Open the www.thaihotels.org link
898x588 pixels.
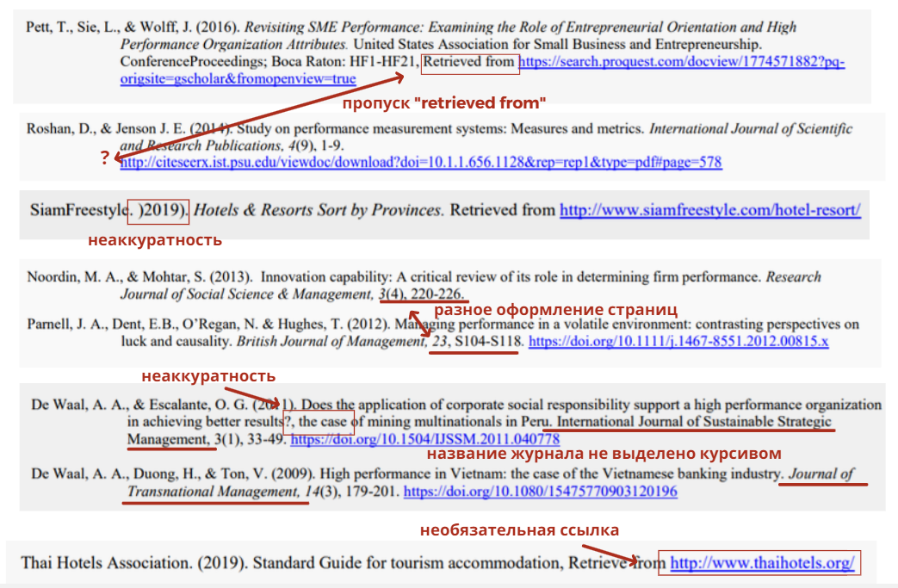tap(762, 563)
